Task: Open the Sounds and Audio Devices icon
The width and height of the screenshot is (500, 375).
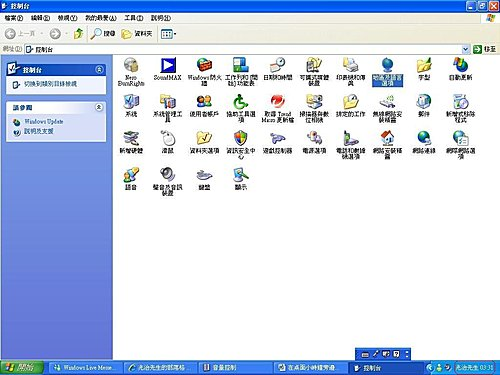Action: [x=168, y=181]
